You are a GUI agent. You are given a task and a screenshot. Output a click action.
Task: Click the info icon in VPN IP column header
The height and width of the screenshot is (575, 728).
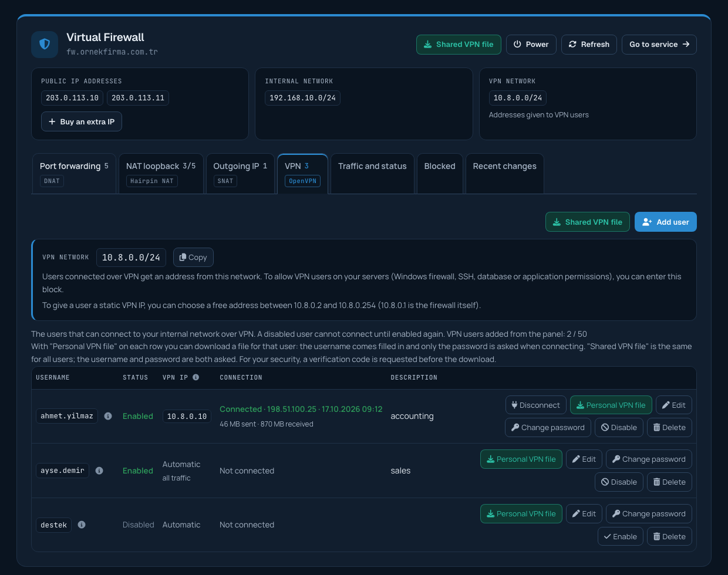tap(196, 377)
